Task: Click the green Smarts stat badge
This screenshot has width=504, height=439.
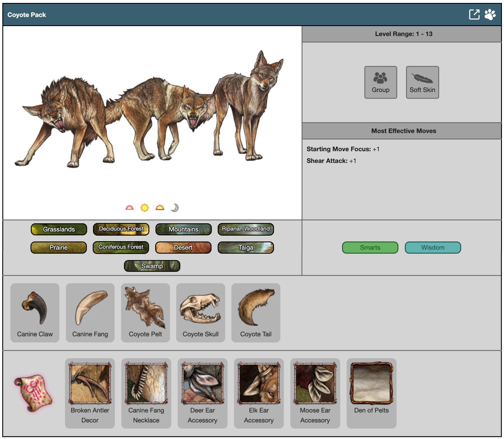Action: pos(370,248)
